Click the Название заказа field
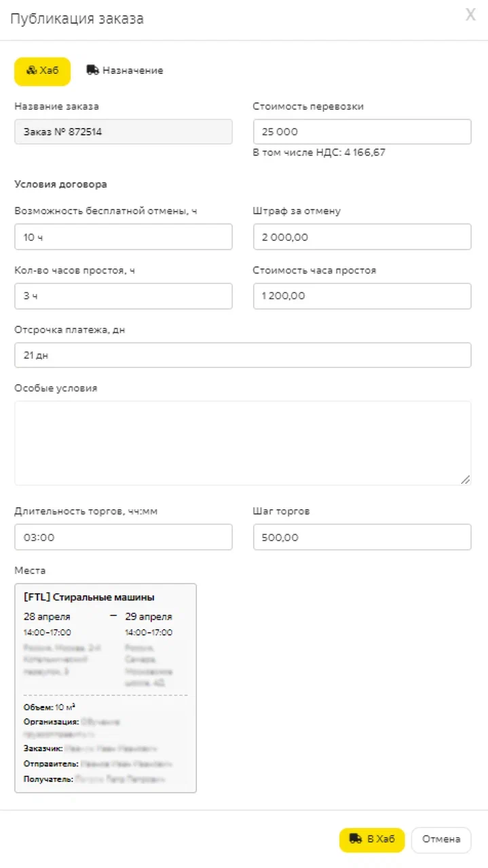Image resolution: width=488 pixels, height=868 pixels. point(123,132)
